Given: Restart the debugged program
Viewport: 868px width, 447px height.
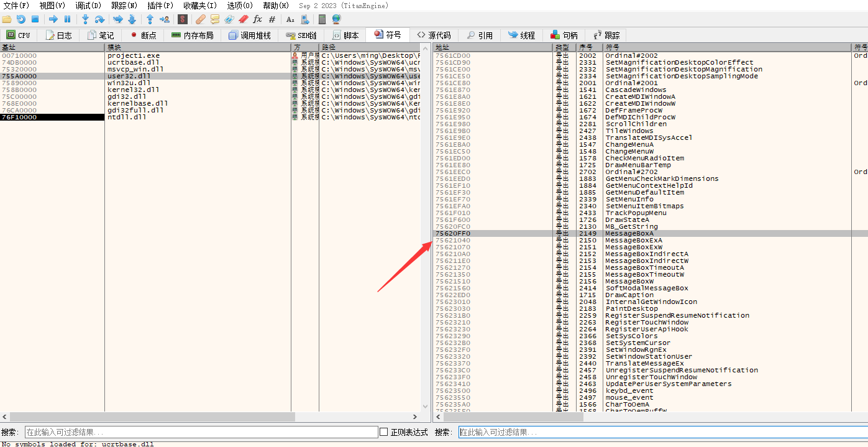Looking at the screenshot, I should coord(21,19).
